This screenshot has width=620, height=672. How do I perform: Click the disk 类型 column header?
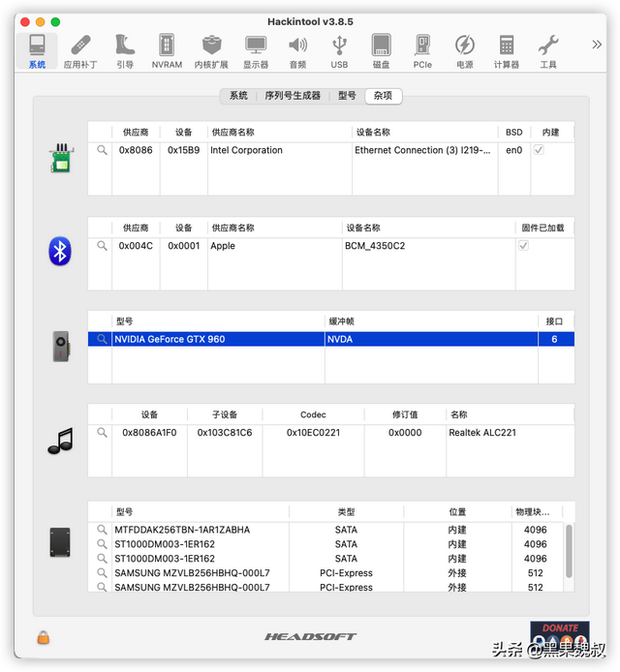346,511
